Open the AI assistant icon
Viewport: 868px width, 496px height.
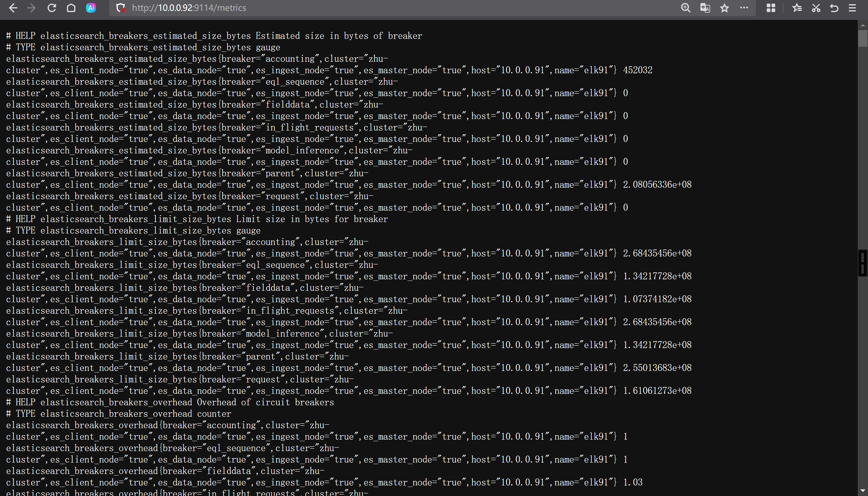coord(91,8)
